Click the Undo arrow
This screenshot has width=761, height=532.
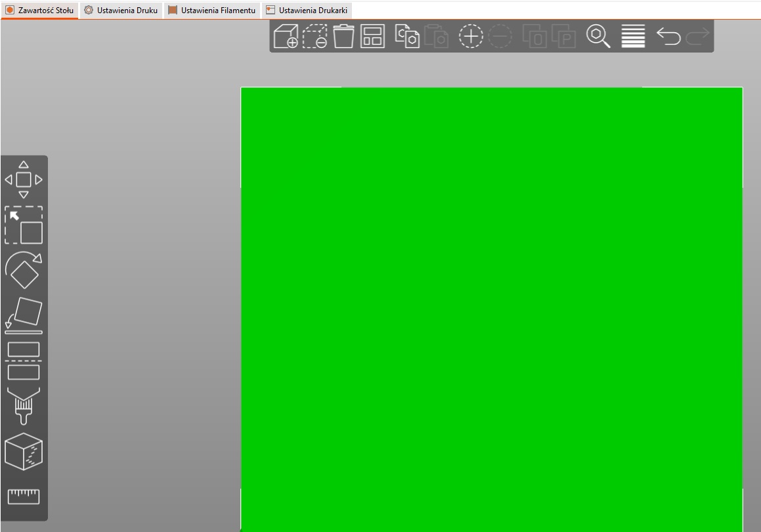[x=668, y=37]
